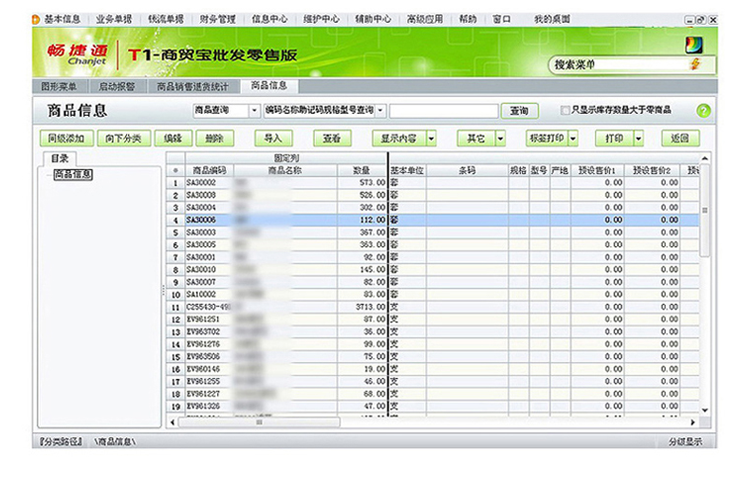The width and height of the screenshot is (750, 481).
Task: Click the 导入 button
Action: tap(274, 139)
